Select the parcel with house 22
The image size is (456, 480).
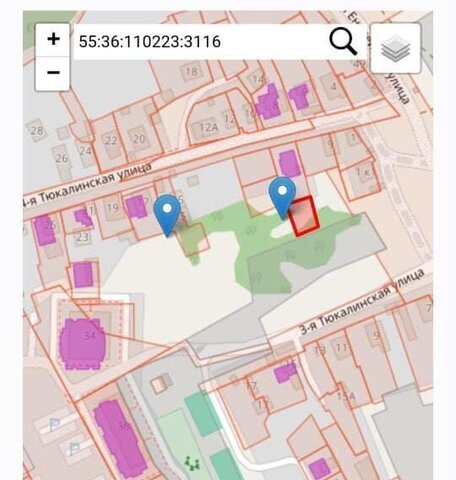tap(111, 140)
